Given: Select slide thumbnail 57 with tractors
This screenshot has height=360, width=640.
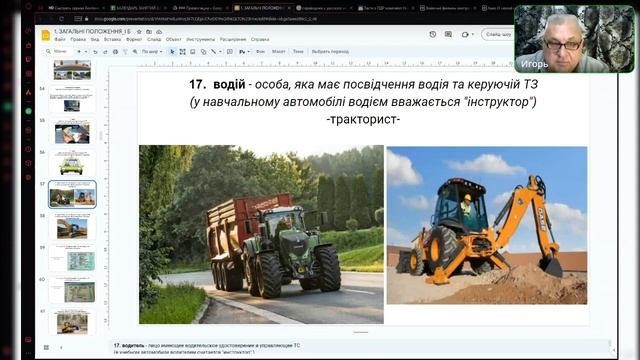Looking at the screenshot, I should [x=72, y=195].
